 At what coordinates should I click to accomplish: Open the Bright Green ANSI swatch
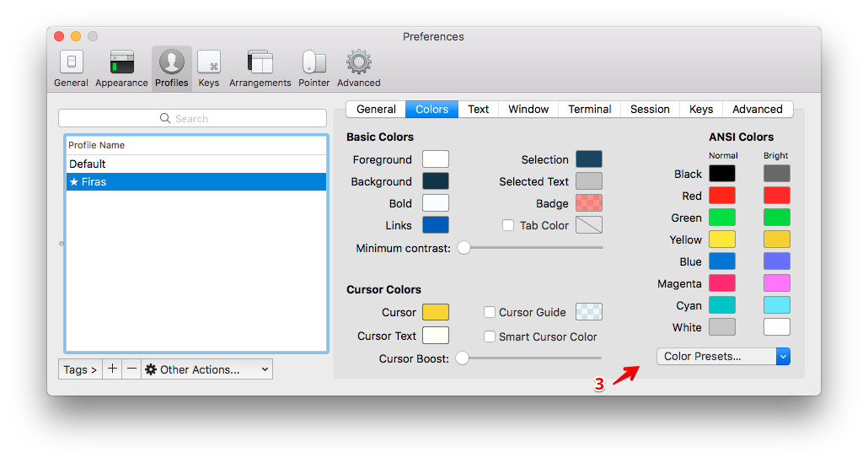777,217
